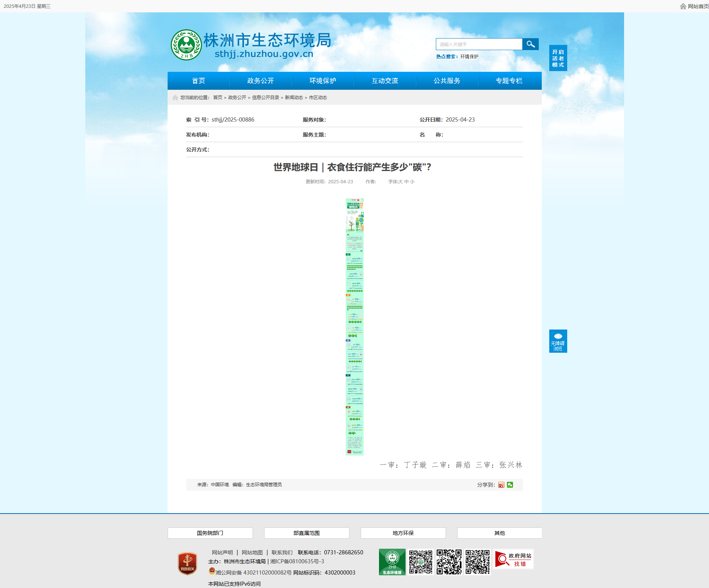Open the 环境保护 navigation menu

pyautogui.click(x=323, y=81)
